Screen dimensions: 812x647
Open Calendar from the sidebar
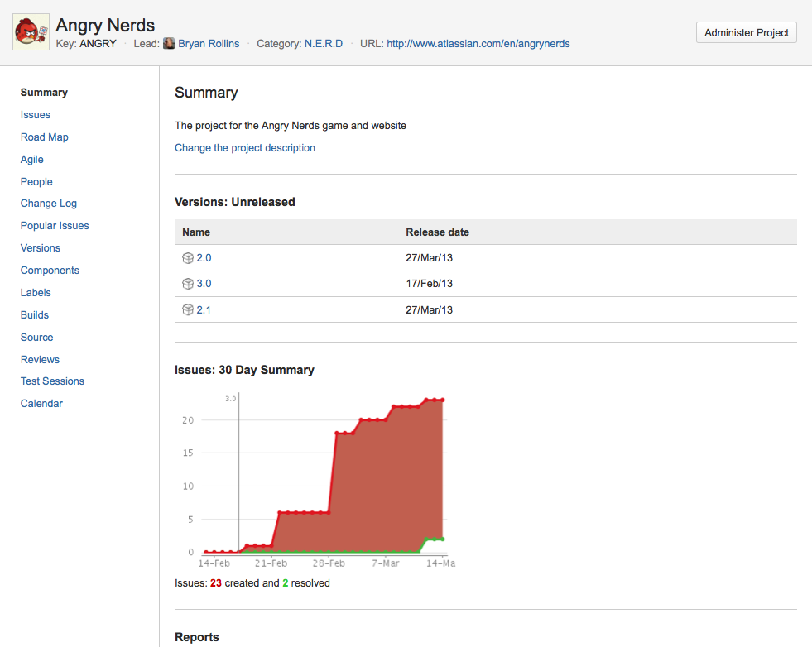[x=41, y=404]
